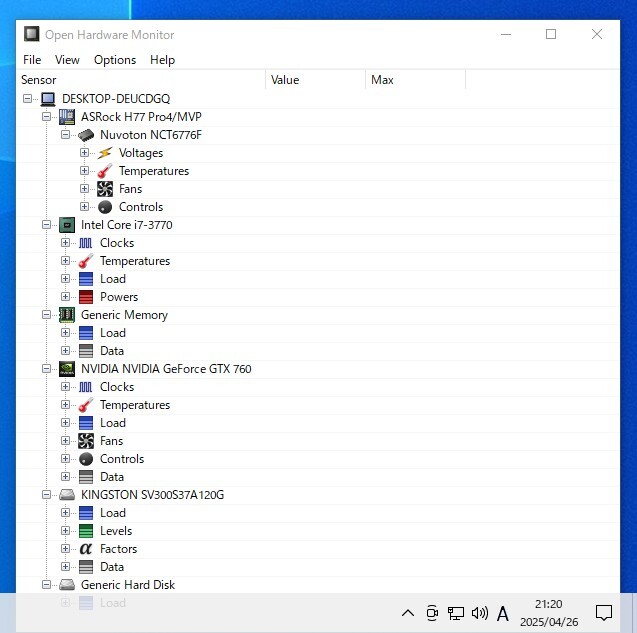This screenshot has height=633, width=637.
Task: Select the Data row under KINGSTON SV300S37A120G
Action: [318, 567]
